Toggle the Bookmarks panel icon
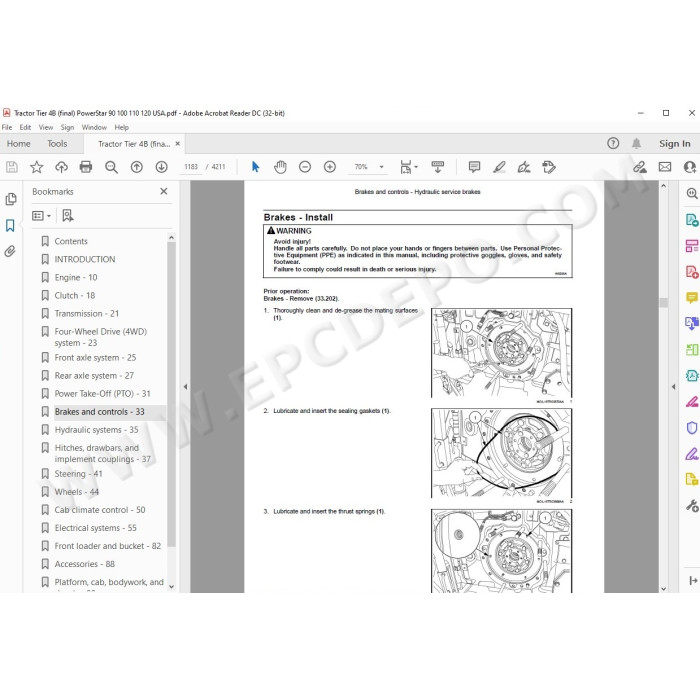 pos(10,225)
